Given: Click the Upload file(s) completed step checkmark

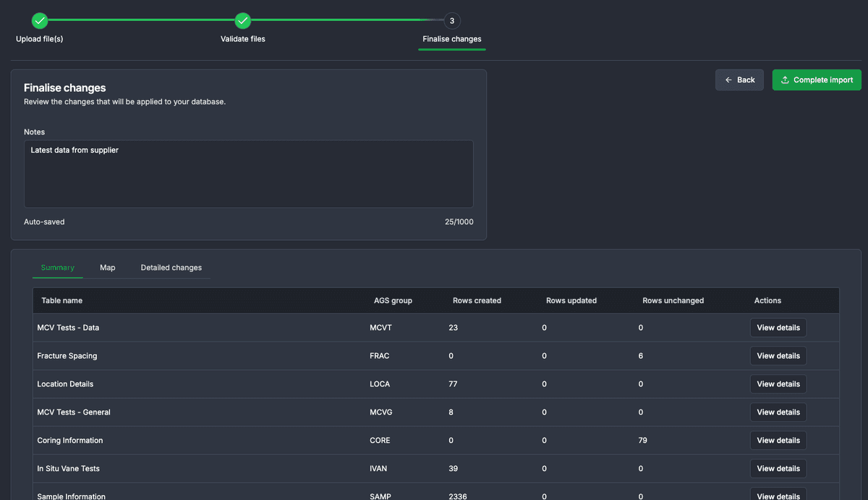Looking at the screenshot, I should 40,21.
